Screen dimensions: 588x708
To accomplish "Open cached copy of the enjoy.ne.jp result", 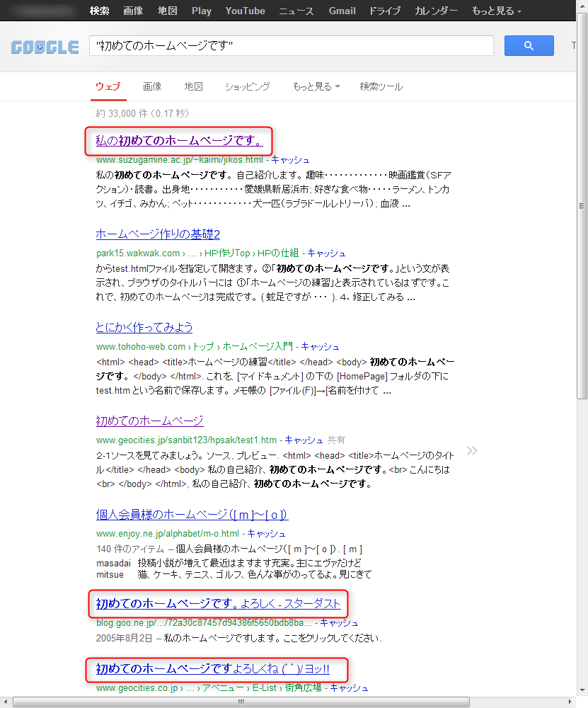I will point(266,534).
